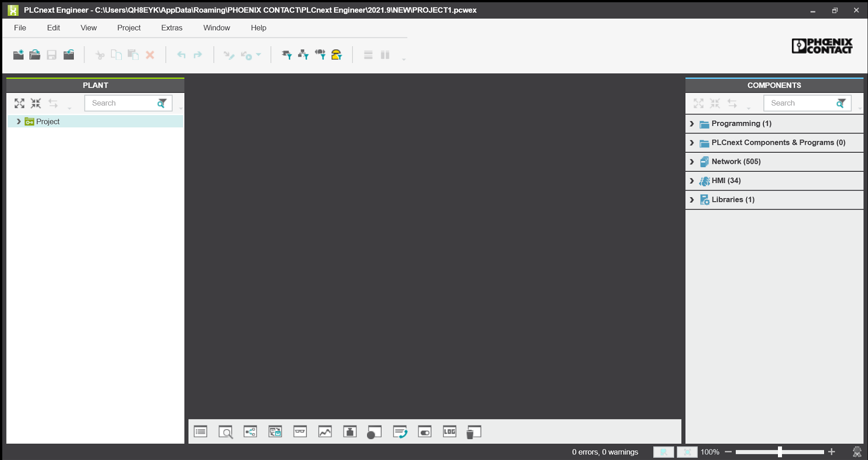Click the first filter icon in main toolbar
The height and width of the screenshot is (460, 868).
[x=287, y=55]
